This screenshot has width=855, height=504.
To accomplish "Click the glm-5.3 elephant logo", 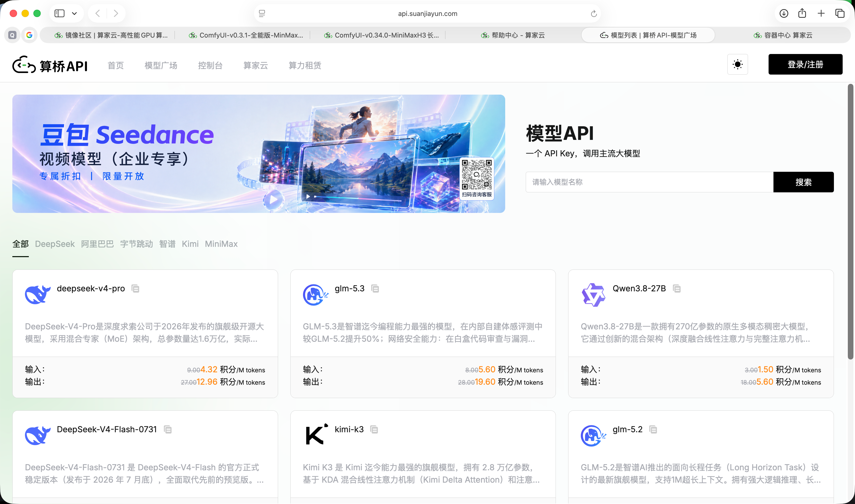I will [x=316, y=295].
